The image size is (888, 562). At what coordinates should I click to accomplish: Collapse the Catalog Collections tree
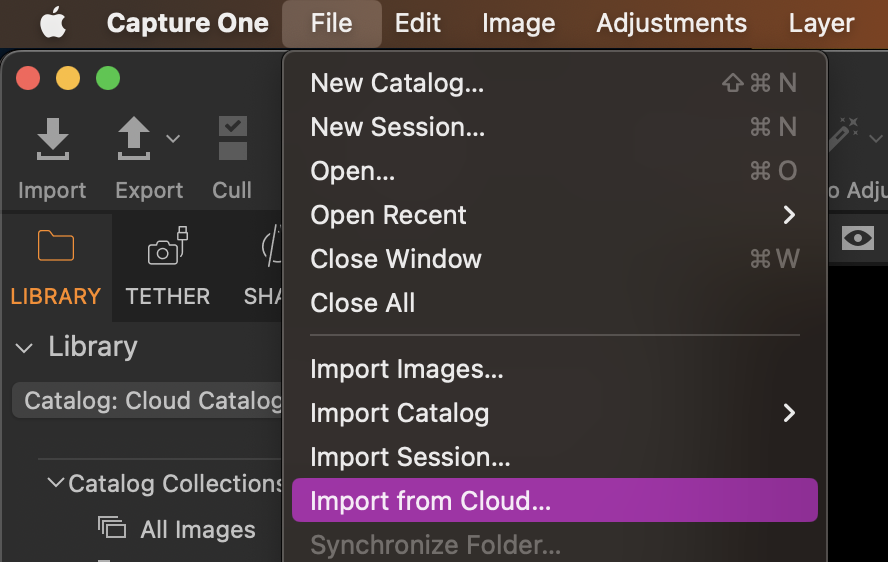tap(56, 483)
